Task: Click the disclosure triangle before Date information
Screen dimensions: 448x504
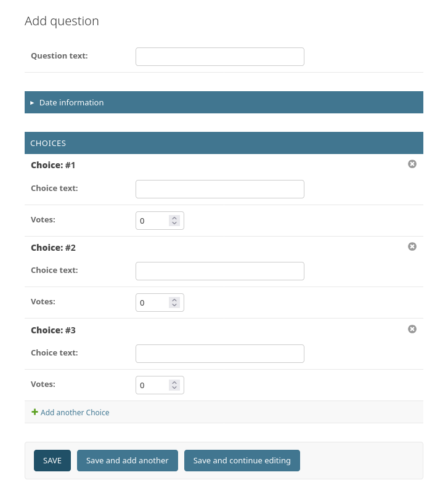Action: point(32,102)
